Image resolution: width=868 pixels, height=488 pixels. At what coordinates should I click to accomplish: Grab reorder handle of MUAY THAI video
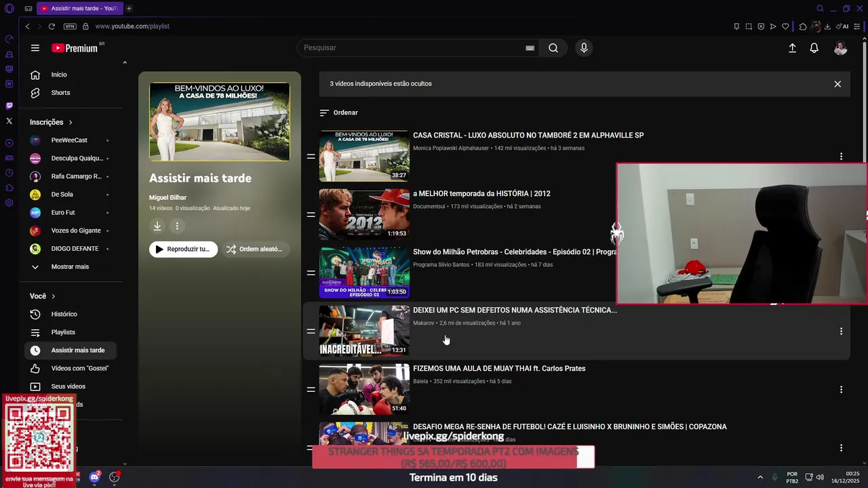click(311, 390)
